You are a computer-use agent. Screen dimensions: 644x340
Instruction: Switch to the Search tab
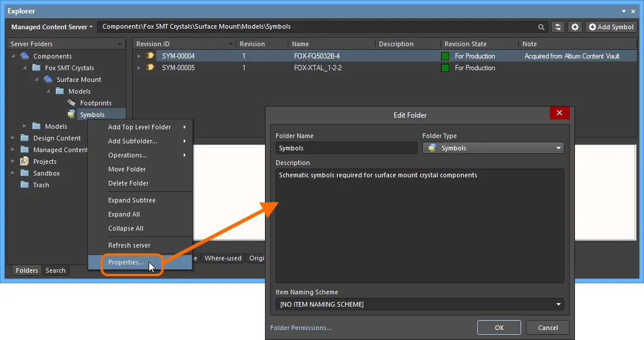click(x=56, y=270)
